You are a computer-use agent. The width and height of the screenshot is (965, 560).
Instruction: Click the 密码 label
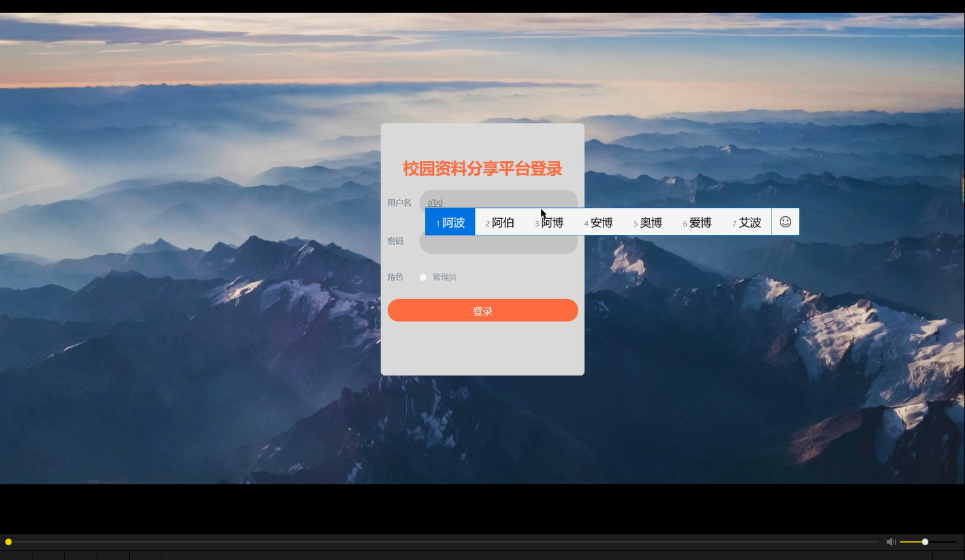click(395, 241)
